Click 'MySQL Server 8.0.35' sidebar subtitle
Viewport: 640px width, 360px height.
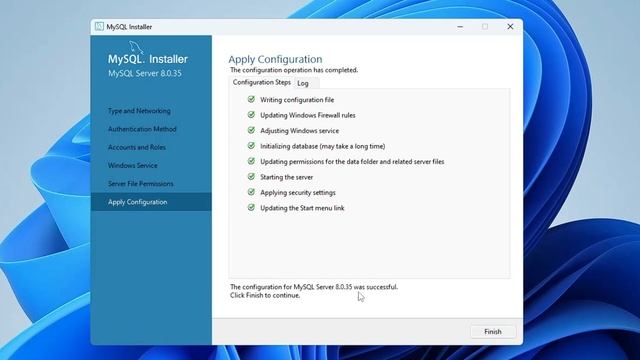point(144,73)
